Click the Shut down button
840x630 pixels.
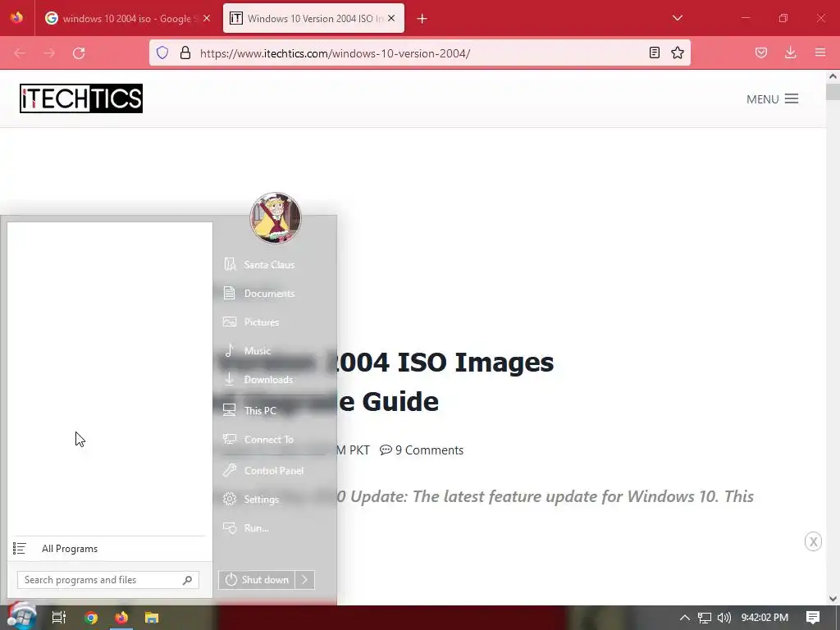point(257,580)
